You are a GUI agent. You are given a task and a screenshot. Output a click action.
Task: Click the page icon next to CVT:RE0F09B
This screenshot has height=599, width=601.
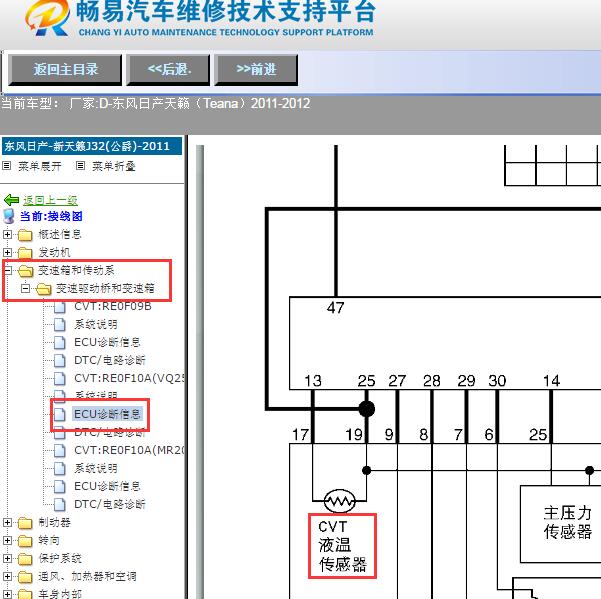coord(59,307)
